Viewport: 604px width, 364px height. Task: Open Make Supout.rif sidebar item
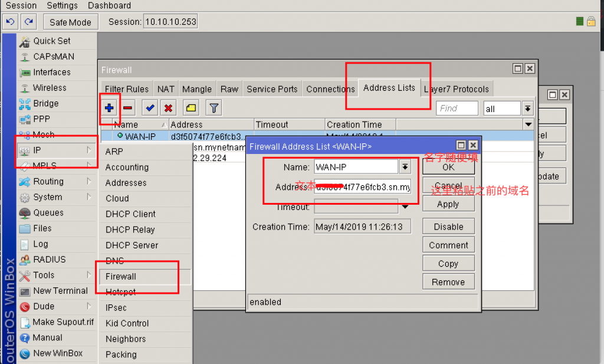(56, 322)
